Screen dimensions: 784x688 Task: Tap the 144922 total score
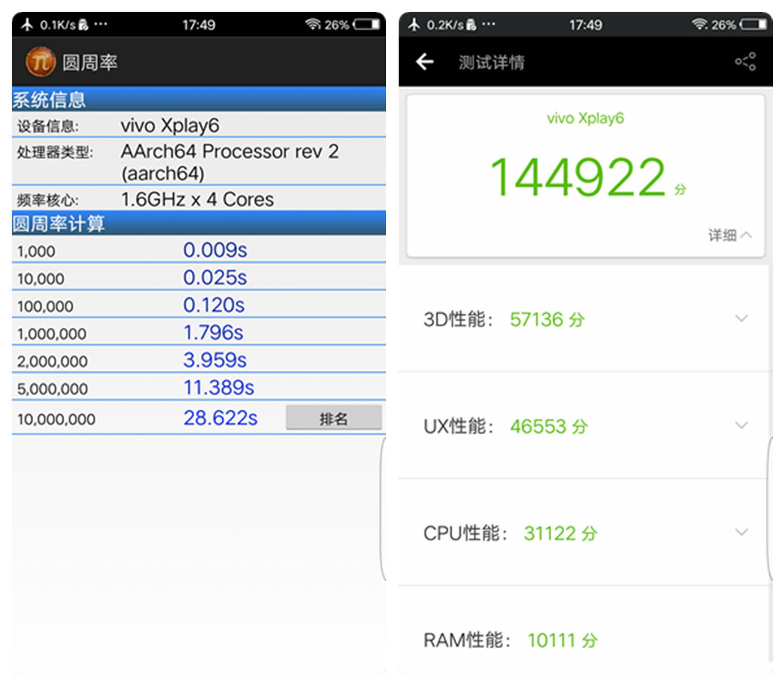pos(578,177)
